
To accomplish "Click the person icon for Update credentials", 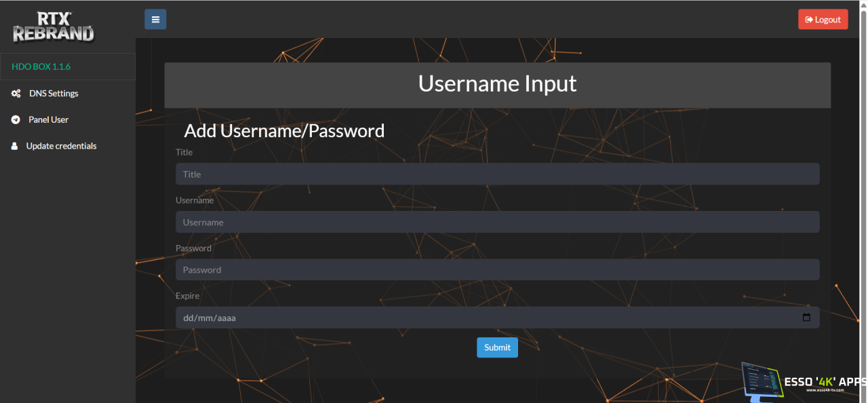I will [x=14, y=146].
